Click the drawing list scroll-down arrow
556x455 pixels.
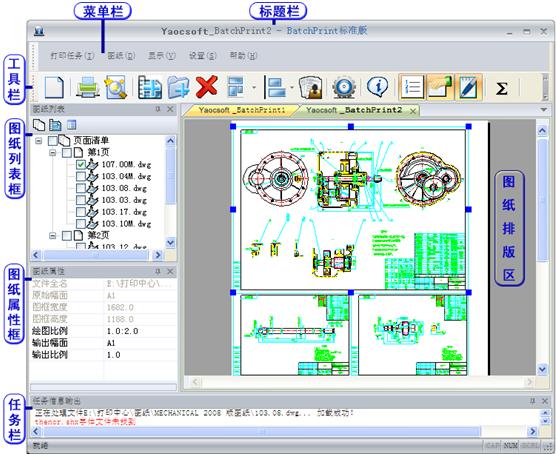(171, 243)
